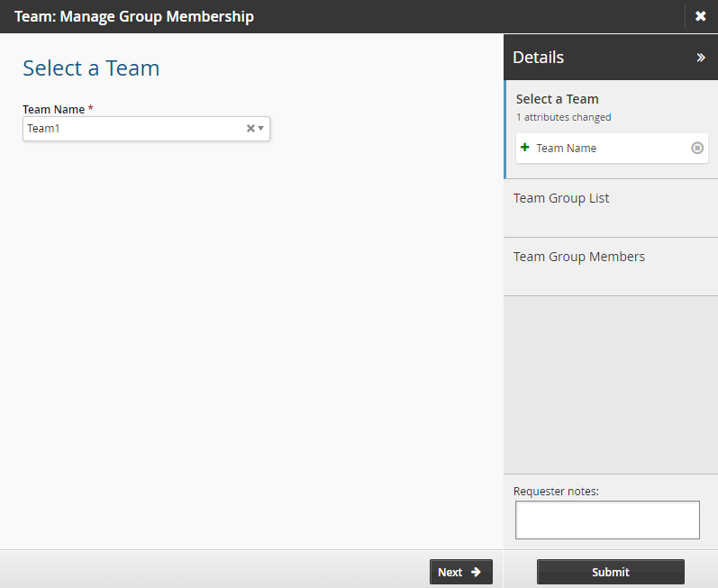Close the Manage Group Membership dialog
Image resolution: width=718 pixels, height=588 pixels.
[x=701, y=16]
